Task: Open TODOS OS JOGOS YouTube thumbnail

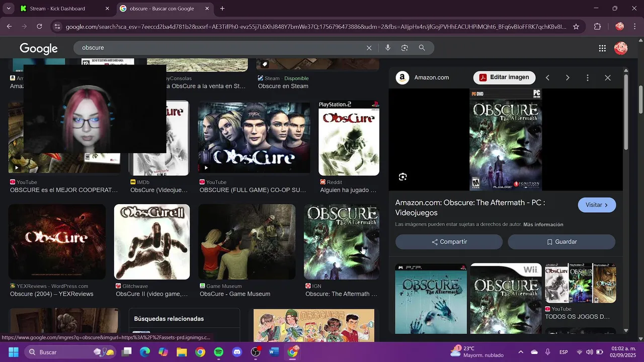Action: click(x=581, y=283)
